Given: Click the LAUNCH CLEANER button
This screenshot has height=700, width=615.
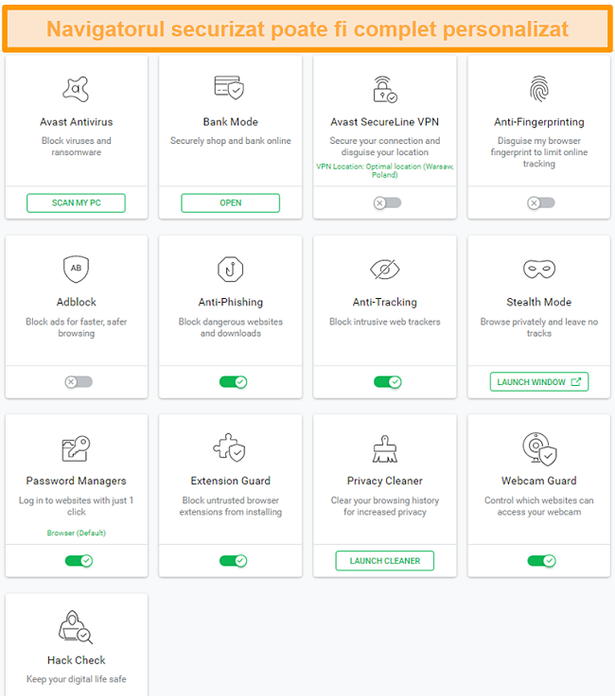Looking at the screenshot, I should coord(385,561).
